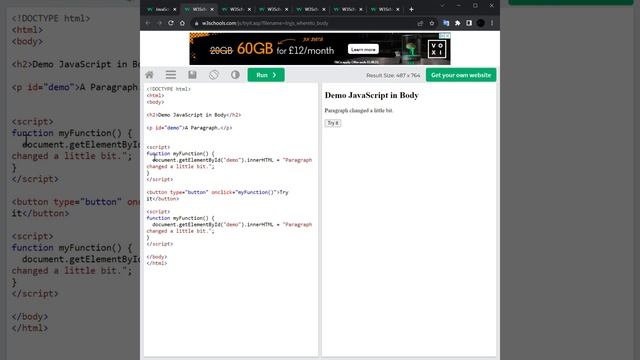This screenshot has height=360, width=640.
Task: Click the share page icon in the address bar
Action: coord(420,23)
